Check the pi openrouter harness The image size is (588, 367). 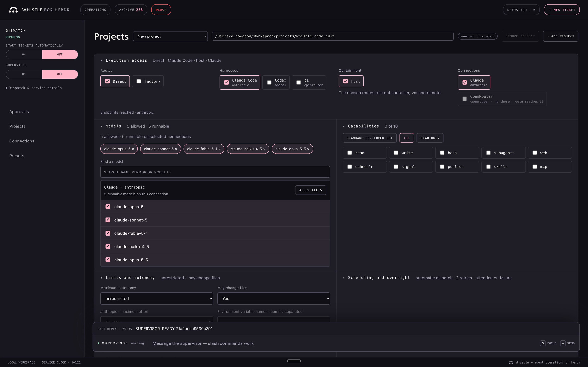(x=298, y=83)
